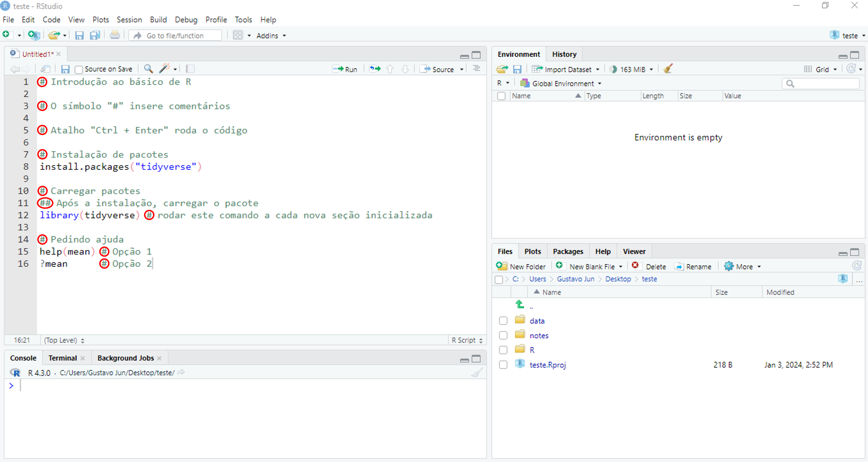Click the code tools magic wand icon
Image resolution: width=868 pixels, height=462 pixels.
click(x=164, y=68)
